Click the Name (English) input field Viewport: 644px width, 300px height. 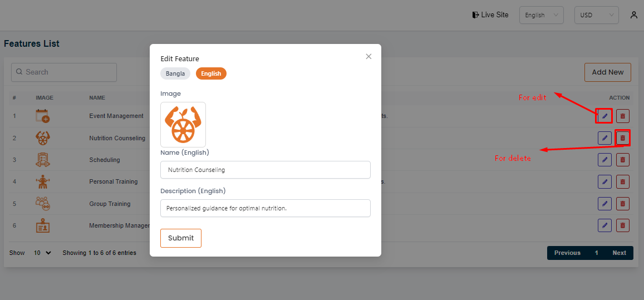tap(266, 170)
